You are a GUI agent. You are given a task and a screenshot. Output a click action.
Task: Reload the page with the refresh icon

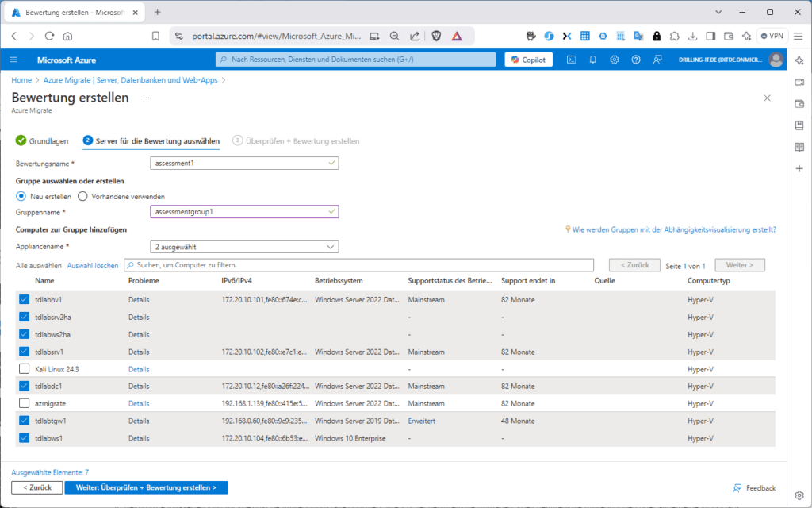(x=49, y=36)
